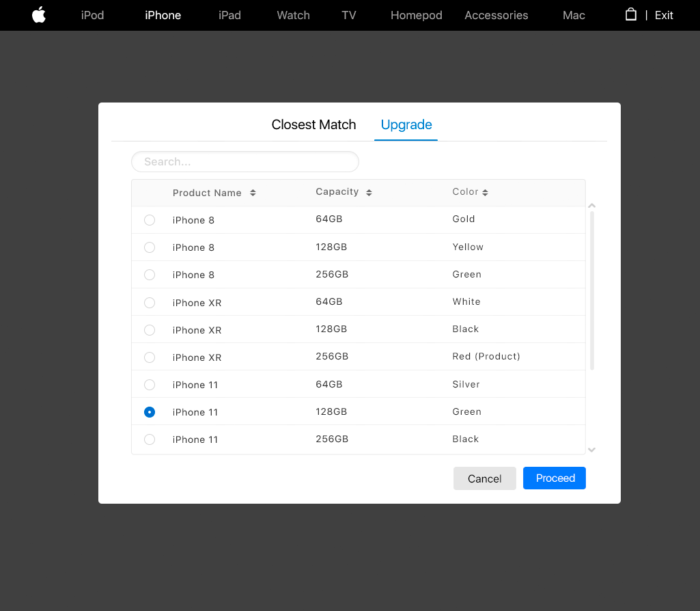Image resolution: width=700 pixels, height=611 pixels.
Task: Click the scroll down arrow of the list
Action: pos(592,450)
